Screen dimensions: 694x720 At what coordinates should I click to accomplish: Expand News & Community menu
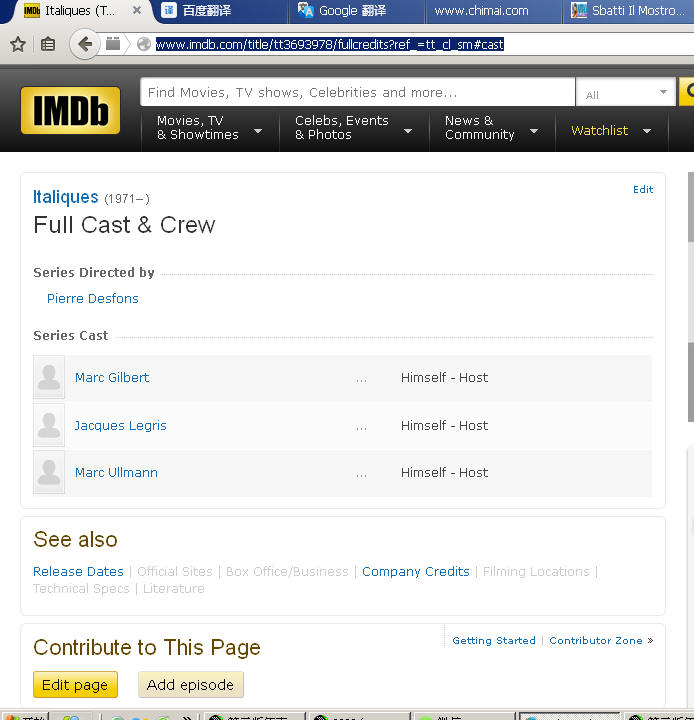(x=491, y=128)
